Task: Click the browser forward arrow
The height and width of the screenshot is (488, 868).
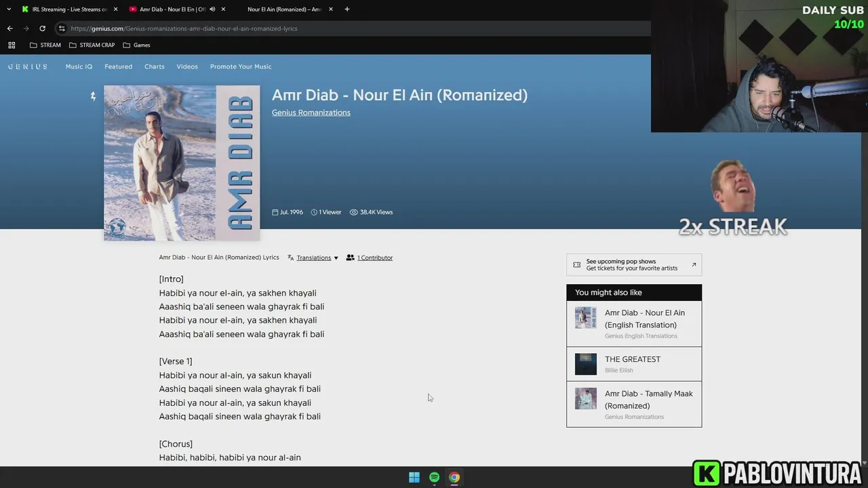Action: 26,28
